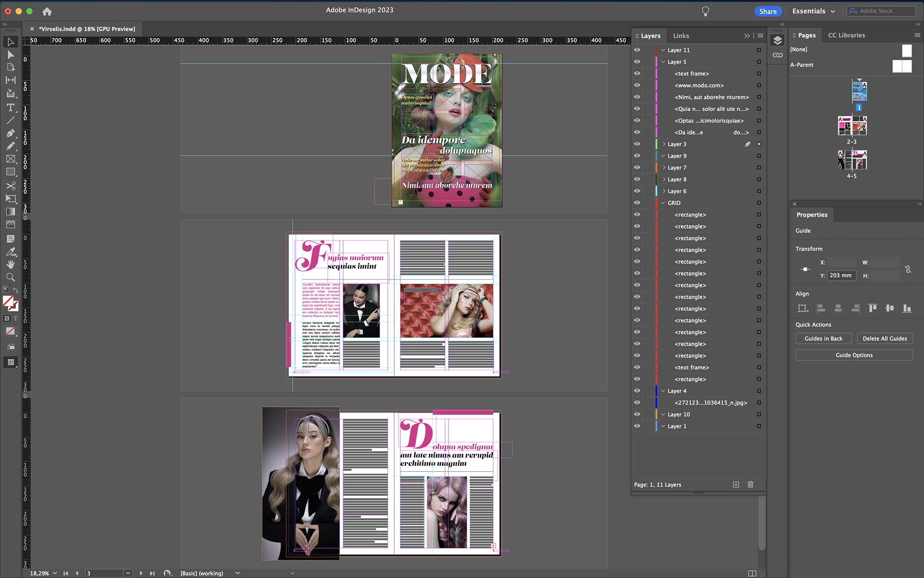Select the Pen tool in toolbar
Image resolution: width=924 pixels, height=578 pixels.
coord(11,133)
